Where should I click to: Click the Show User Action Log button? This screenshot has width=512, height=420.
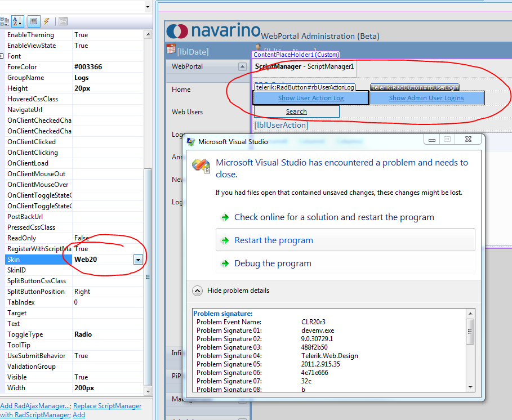(x=310, y=98)
